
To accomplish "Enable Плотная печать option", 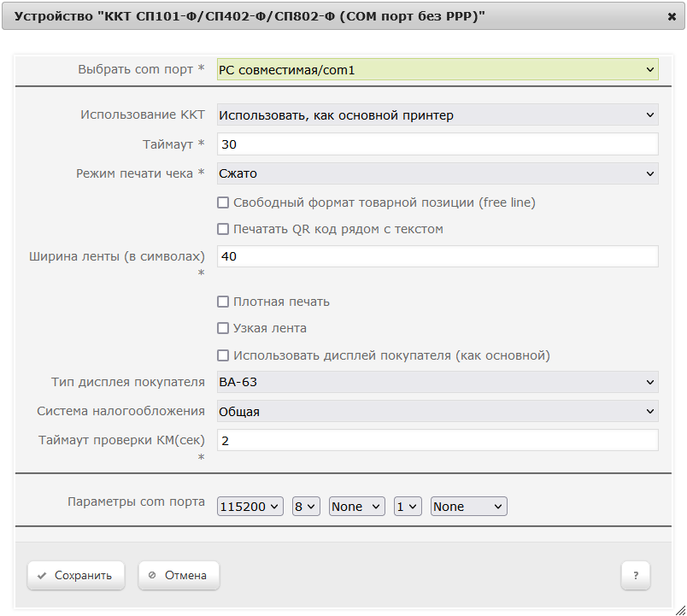I will (x=223, y=302).
